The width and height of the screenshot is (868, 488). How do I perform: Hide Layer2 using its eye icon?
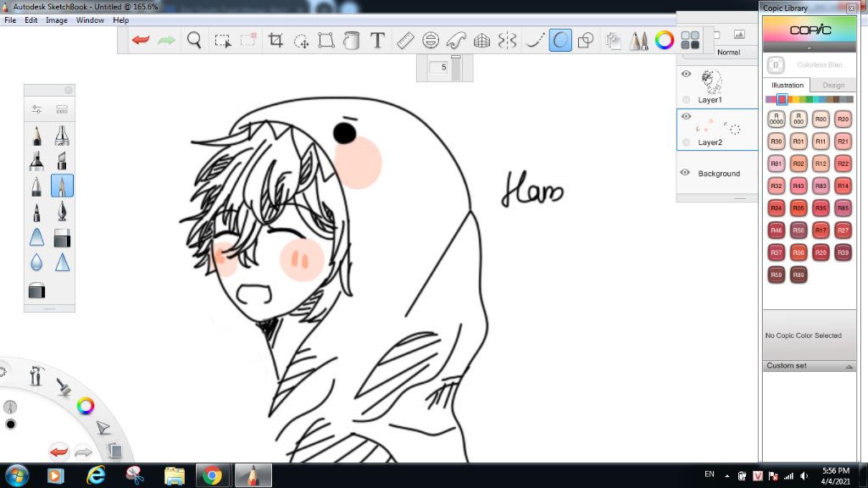[x=686, y=116]
